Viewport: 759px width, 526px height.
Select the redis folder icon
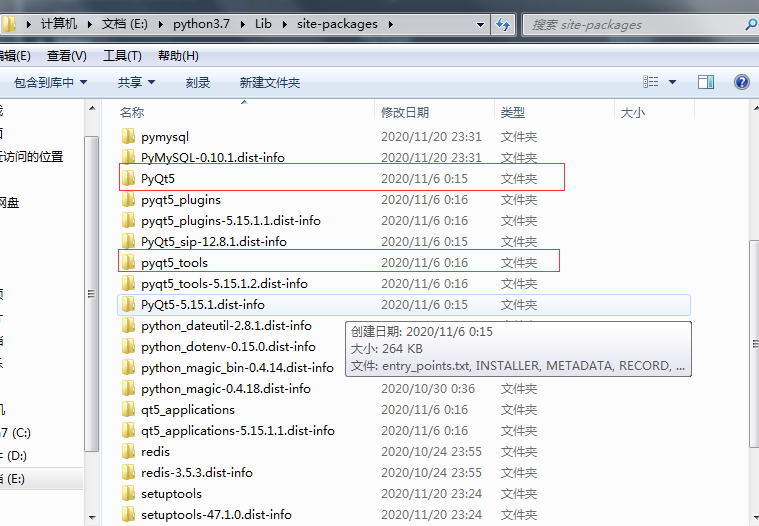click(x=128, y=451)
